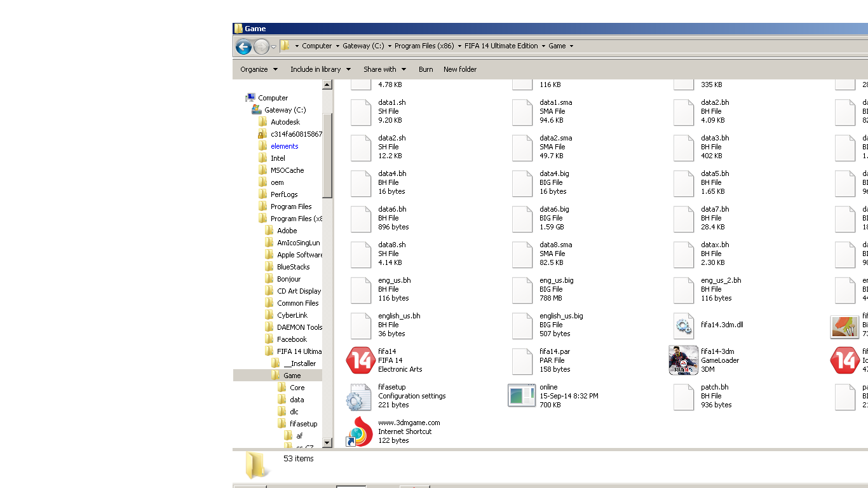Click the tree scrollbar down arrow
This screenshot has height=488, width=868.
click(x=327, y=443)
